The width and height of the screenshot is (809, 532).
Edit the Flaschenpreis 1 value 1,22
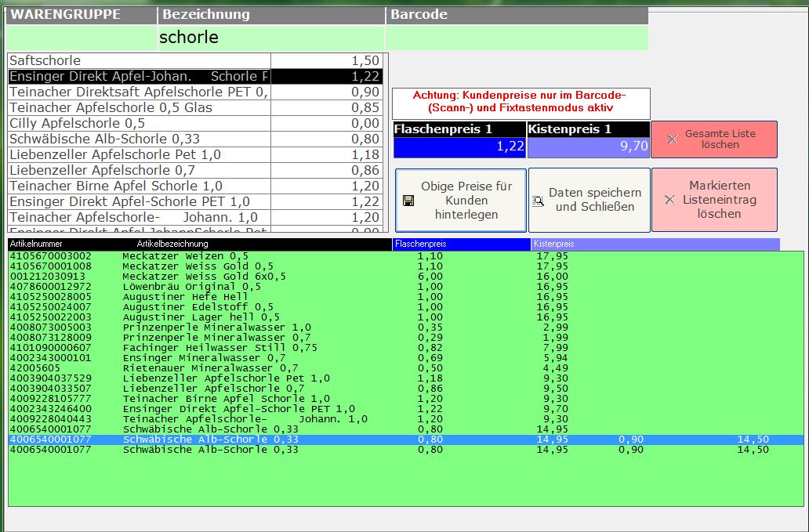pos(459,147)
